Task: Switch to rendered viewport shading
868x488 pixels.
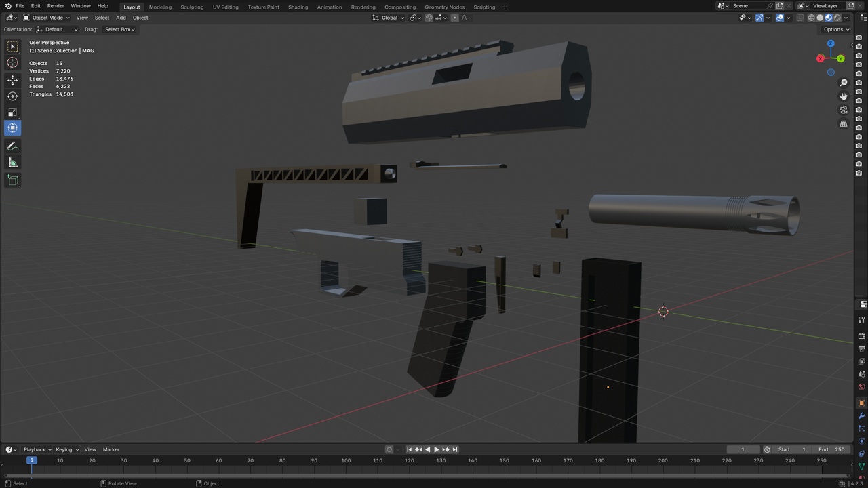Action: [x=837, y=18]
